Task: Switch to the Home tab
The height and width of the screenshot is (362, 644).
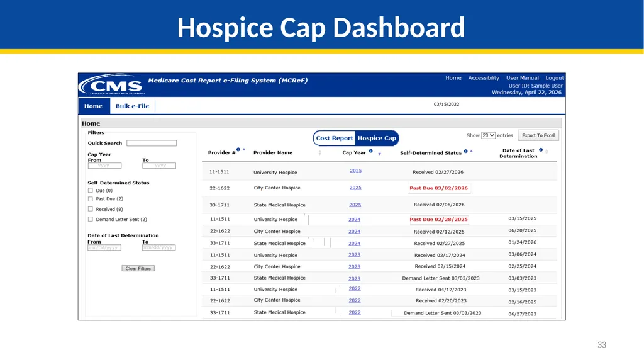Action: (94, 106)
